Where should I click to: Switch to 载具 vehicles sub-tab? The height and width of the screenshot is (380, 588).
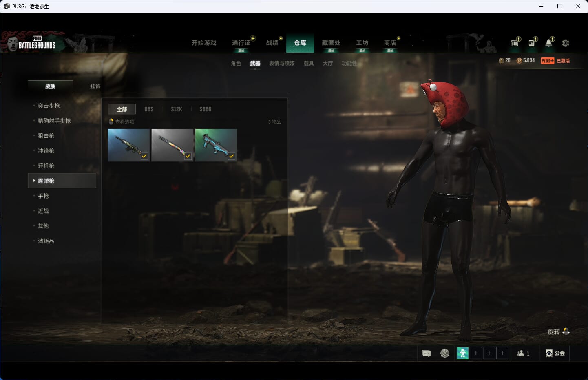pos(309,63)
